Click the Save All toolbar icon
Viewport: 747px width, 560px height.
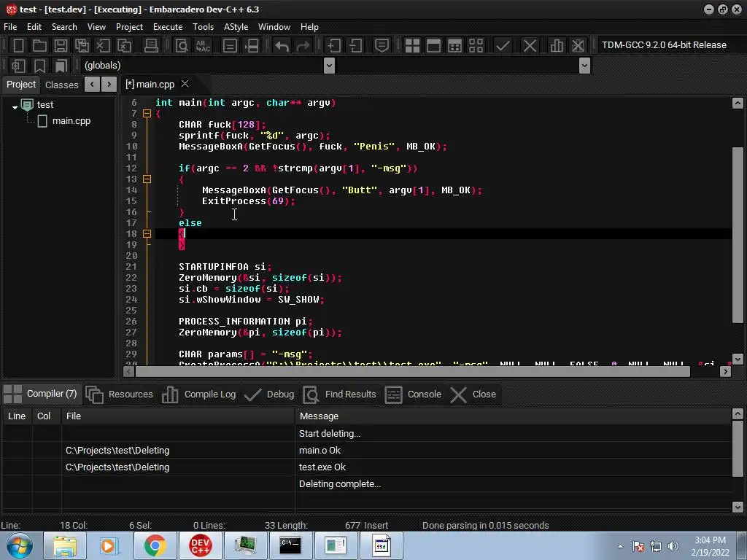[x=82, y=46]
